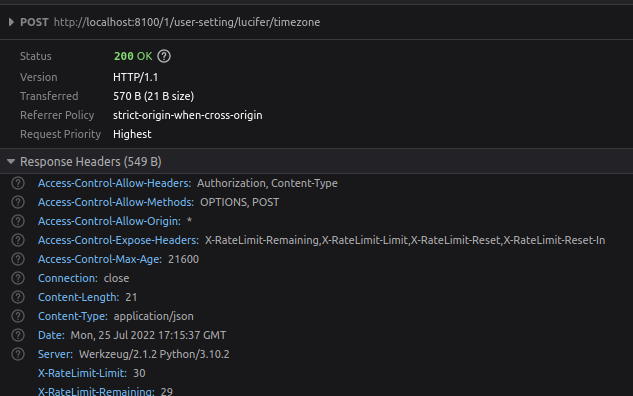
Task: Click the Date header name
Action: (x=51, y=335)
